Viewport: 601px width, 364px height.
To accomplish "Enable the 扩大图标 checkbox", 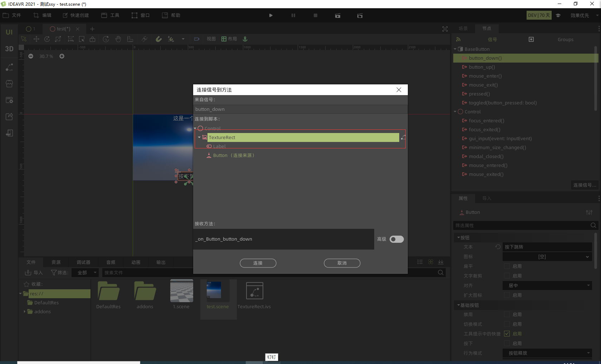I will tap(507, 295).
